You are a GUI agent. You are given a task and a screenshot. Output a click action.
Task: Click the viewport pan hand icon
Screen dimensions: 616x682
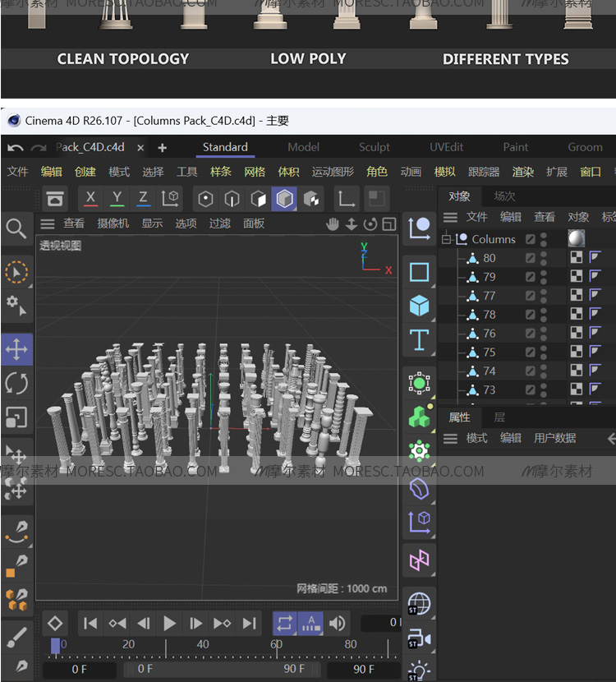pos(333,224)
